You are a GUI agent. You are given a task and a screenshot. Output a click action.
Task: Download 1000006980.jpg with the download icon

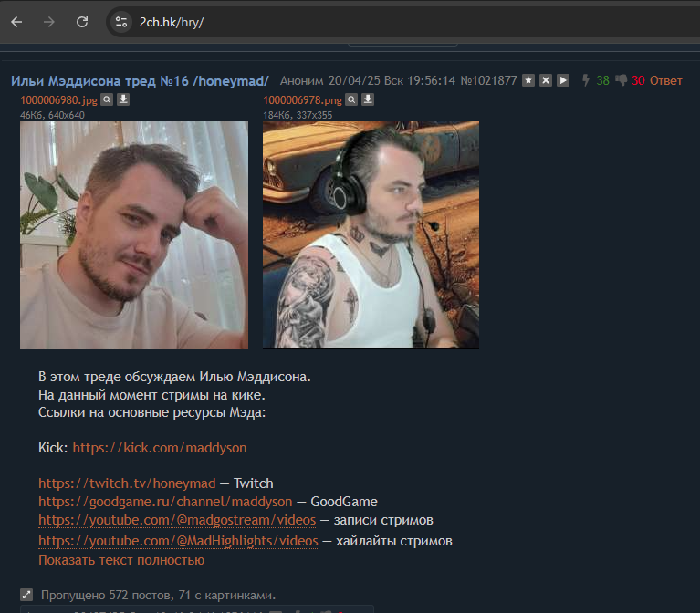(x=123, y=99)
